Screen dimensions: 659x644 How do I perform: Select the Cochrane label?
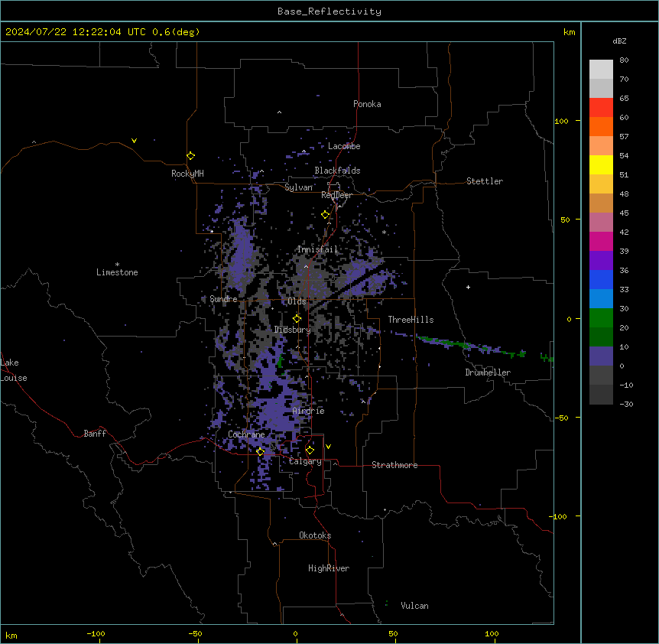(246, 434)
